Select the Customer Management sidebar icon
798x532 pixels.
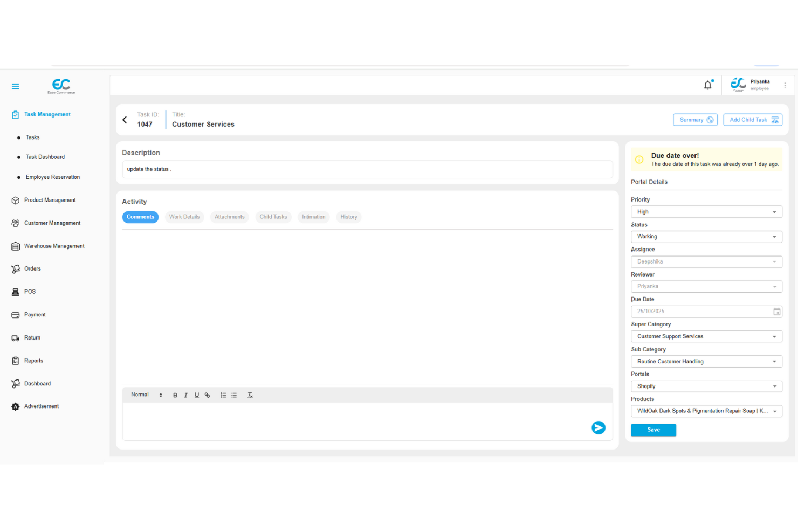click(x=15, y=223)
